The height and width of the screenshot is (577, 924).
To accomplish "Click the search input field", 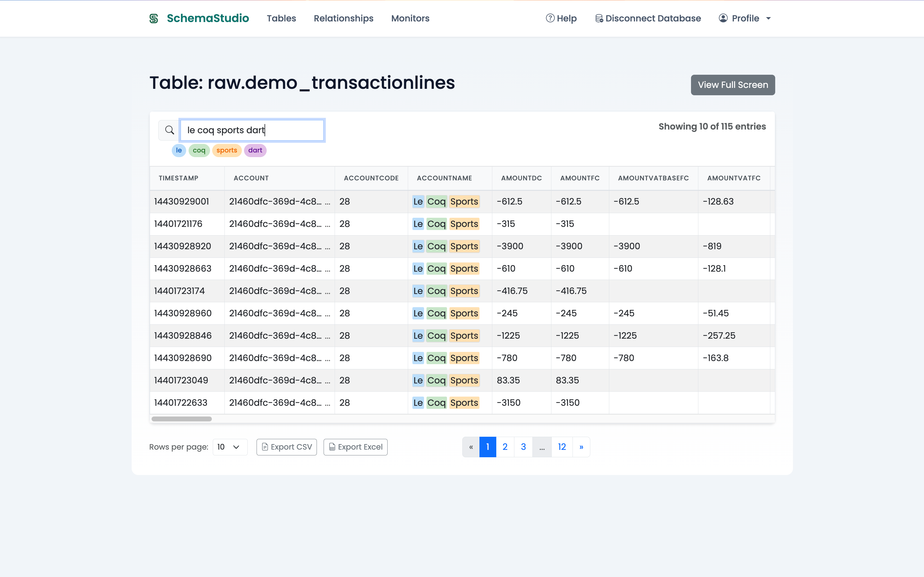I will [x=252, y=130].
